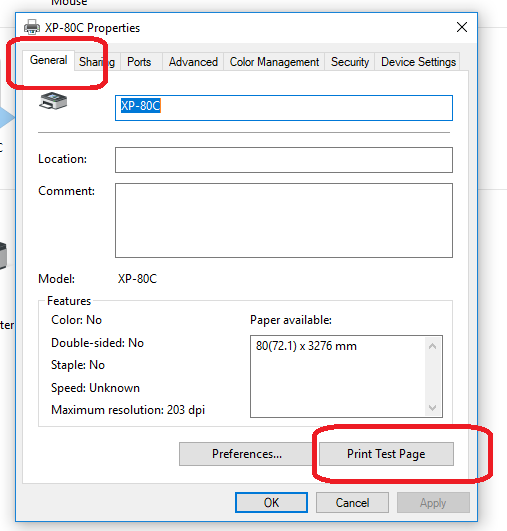507x531 pixels.
Task: Open the Sharing tab
Action: click(x=97, y=62)
